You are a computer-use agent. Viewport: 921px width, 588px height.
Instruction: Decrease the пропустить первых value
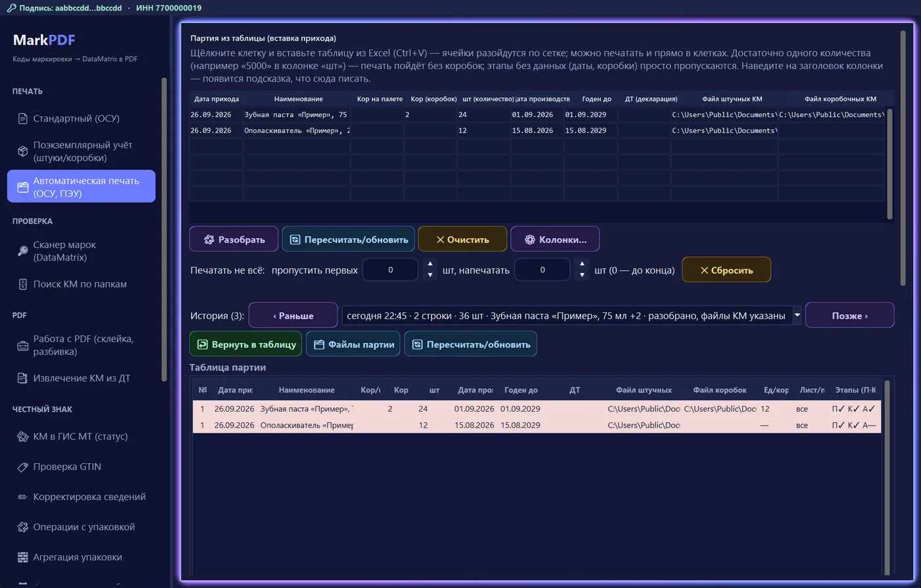(430, 275)
